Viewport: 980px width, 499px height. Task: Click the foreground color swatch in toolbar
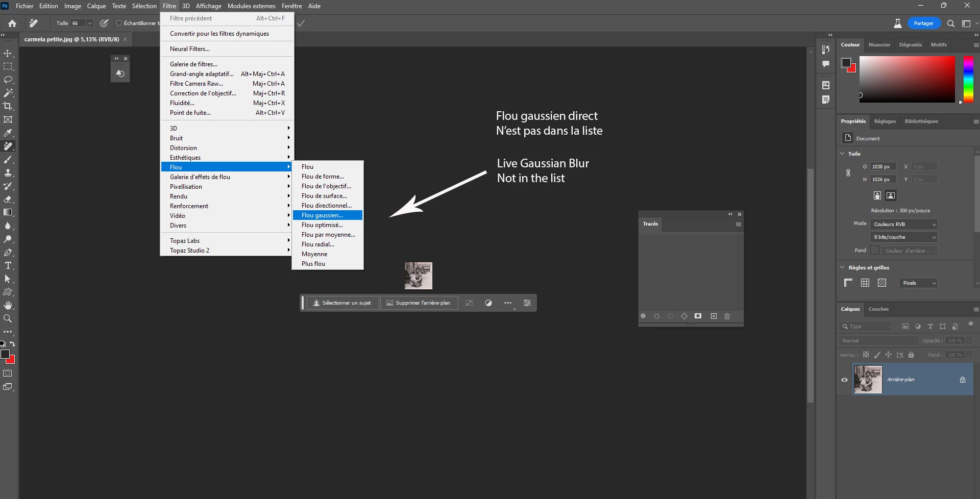5,354
